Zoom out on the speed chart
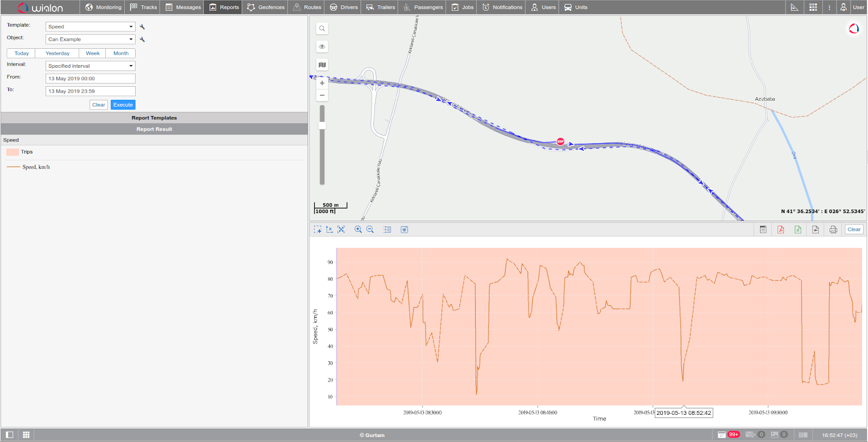 point(370,229)
